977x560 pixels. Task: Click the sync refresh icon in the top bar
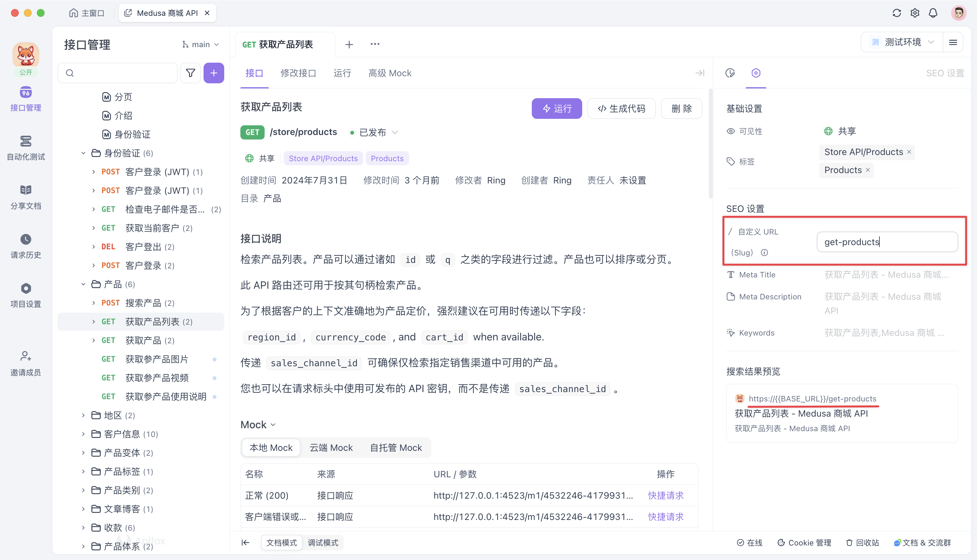(x=897, y=13)
